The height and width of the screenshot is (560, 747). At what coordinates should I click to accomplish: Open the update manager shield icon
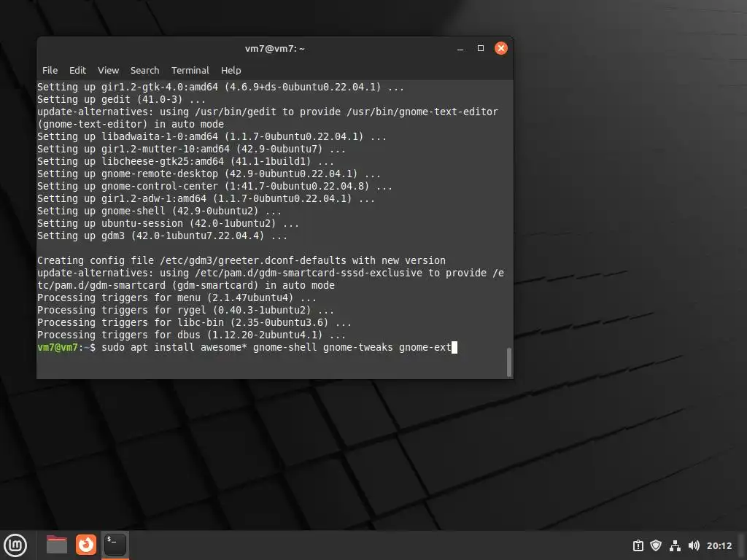(x=656, y=545)
